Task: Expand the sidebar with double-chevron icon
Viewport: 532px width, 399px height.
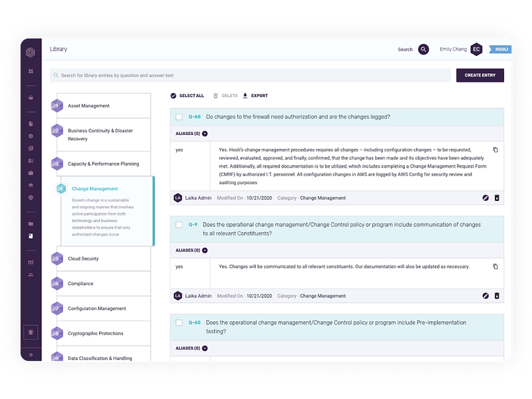Action: tap(31, 355)
